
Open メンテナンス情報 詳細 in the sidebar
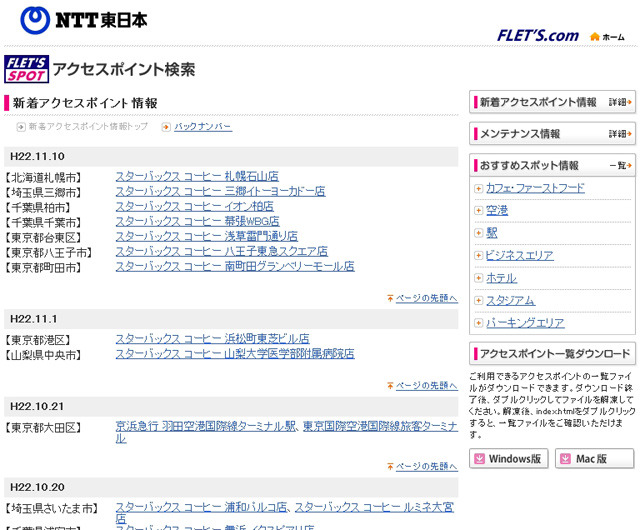click(552, 134)
